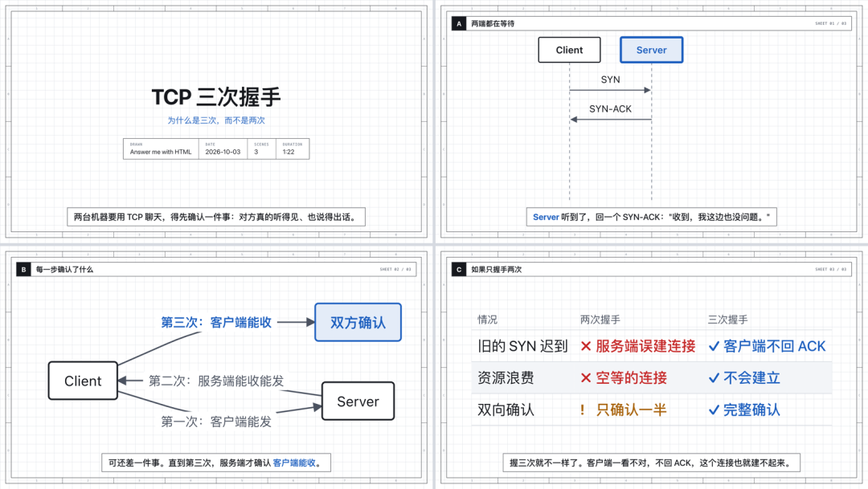Click the blue checkmark beside 不会建立

click(x=714, y=378)
